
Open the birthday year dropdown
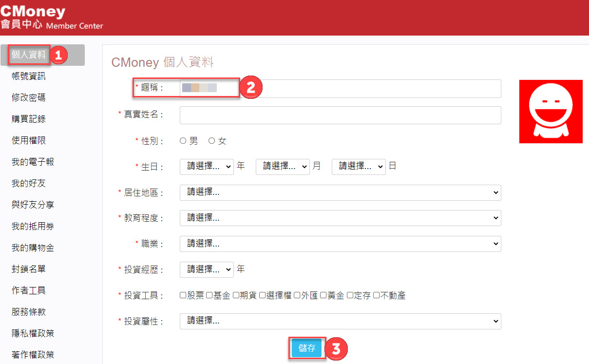207,166
